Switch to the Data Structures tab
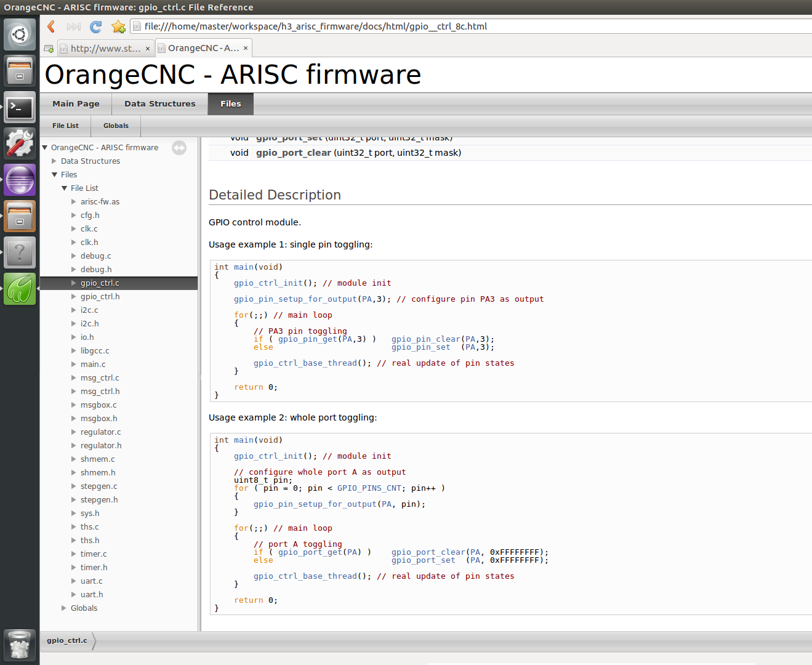This screenshot has height=665, width=812. [x=159, y=104]
